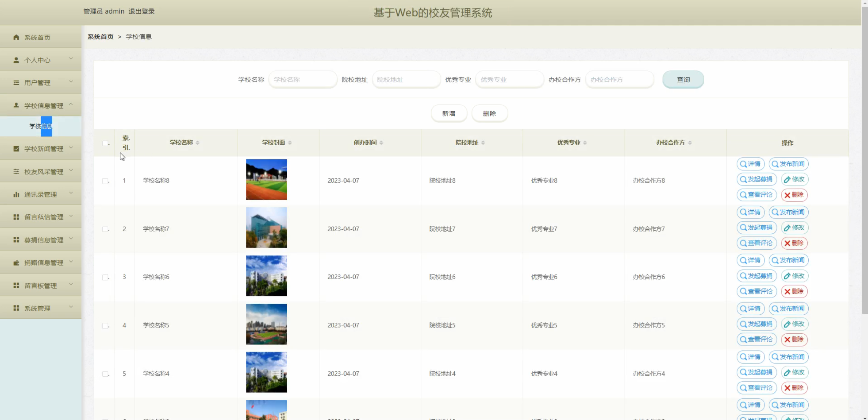Toggle select-all checkbox in table header
Screen dimensions: 868x420
coord(105,143)
